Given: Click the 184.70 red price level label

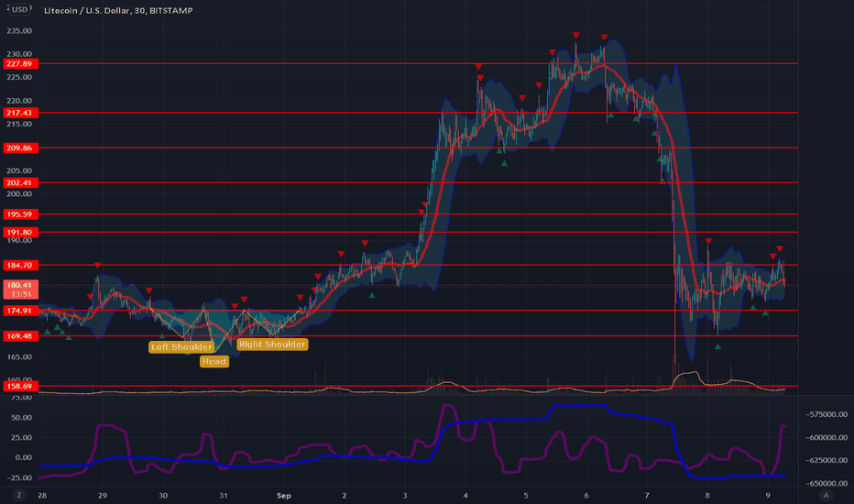Looking at the screenshot, I should pyautogui.click(x=21, y=266).
